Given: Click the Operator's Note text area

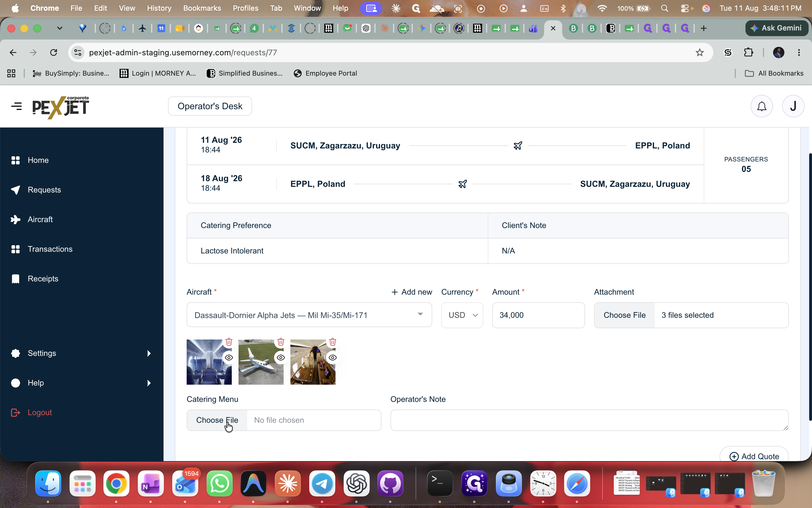Looking at the screenshot, I should pos(589,420).
